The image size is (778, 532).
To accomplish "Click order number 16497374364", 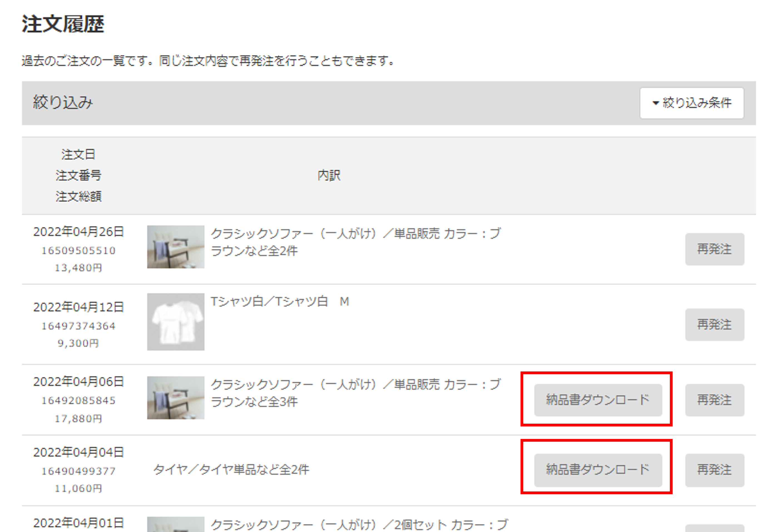I will point(78,326).
